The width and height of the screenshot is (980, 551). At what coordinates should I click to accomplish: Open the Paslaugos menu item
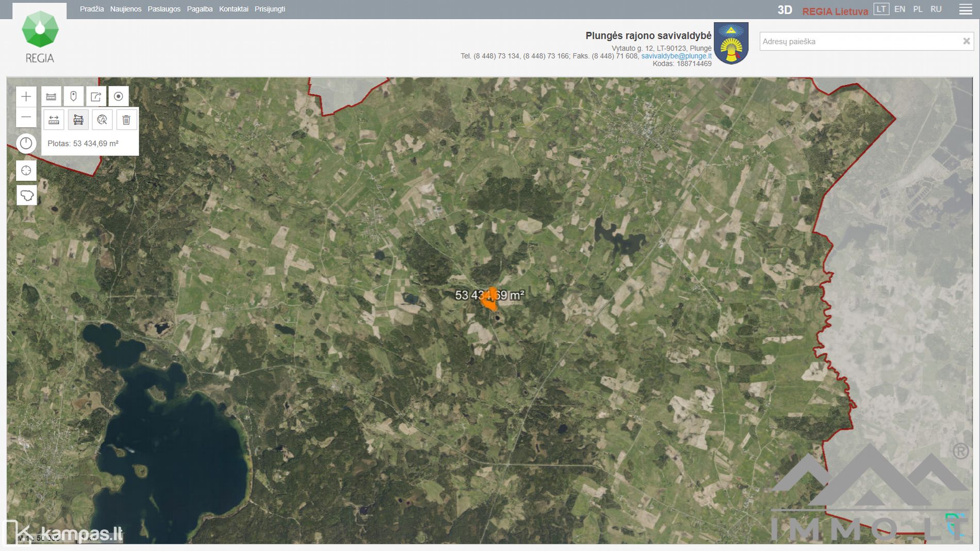coord(164,9)
